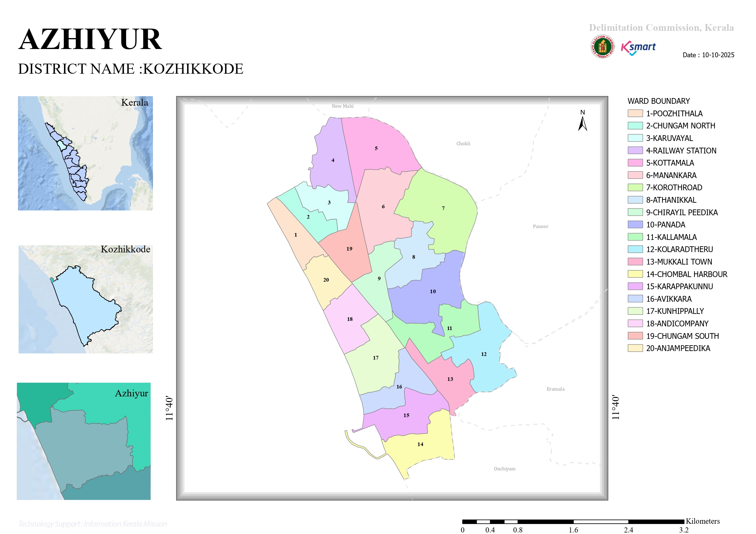Viewport: 756px width, 534px height.
Task: Select the 7-KOROTHROAD legend color swatch
Action: (x=635, y=188)
